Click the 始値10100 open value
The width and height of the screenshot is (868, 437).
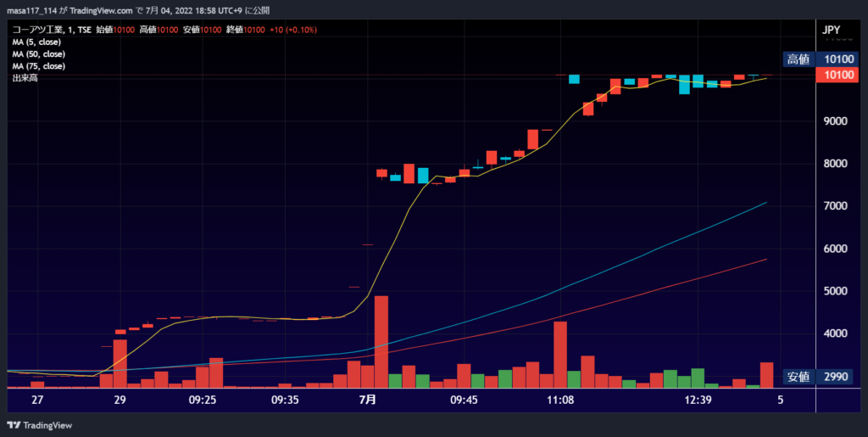click(115, 30)
